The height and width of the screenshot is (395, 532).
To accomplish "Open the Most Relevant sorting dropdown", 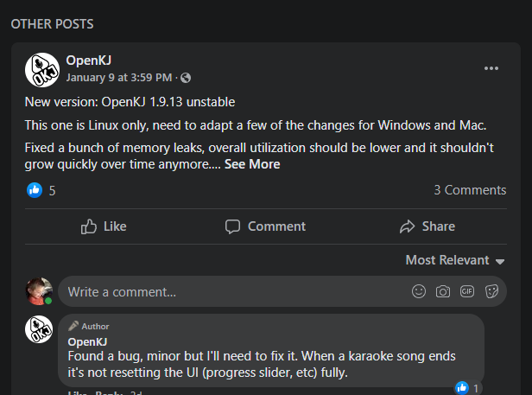I will pyautogui.click(x=454, y=260).
